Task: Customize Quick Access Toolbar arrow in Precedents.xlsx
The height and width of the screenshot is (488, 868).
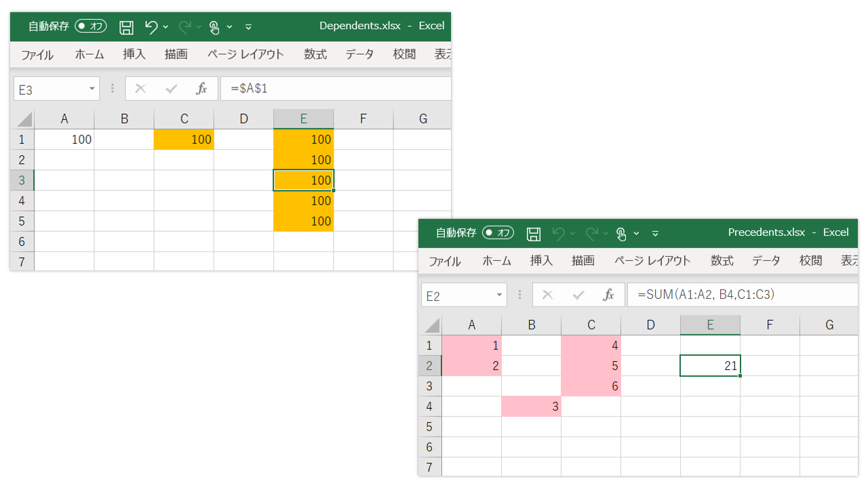Action: (x=655, y=234)
